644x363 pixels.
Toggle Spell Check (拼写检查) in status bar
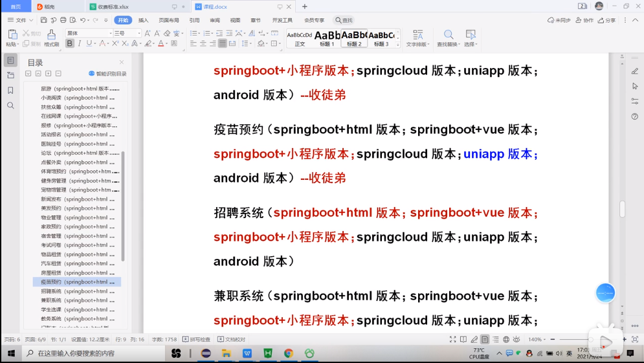[x=196, y=339]
